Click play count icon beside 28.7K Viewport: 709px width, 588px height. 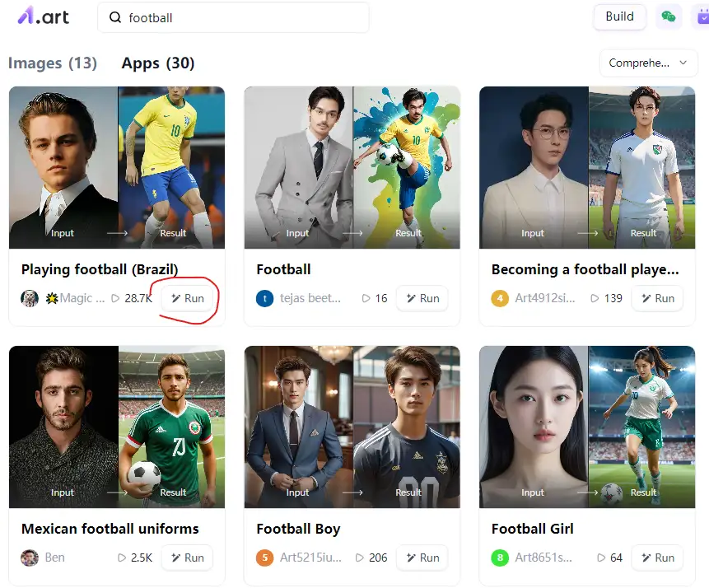115,298
